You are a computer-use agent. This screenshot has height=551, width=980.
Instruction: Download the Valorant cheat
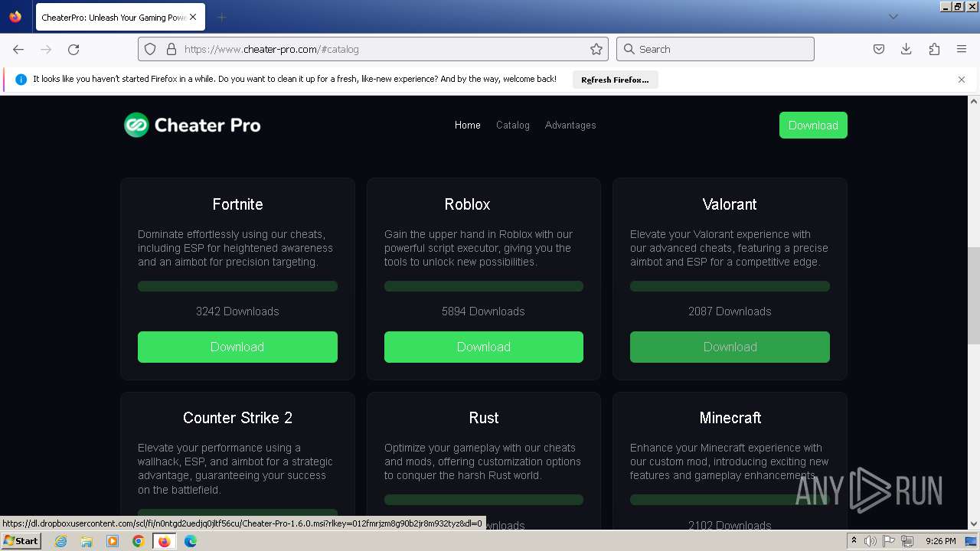[730, 347]
